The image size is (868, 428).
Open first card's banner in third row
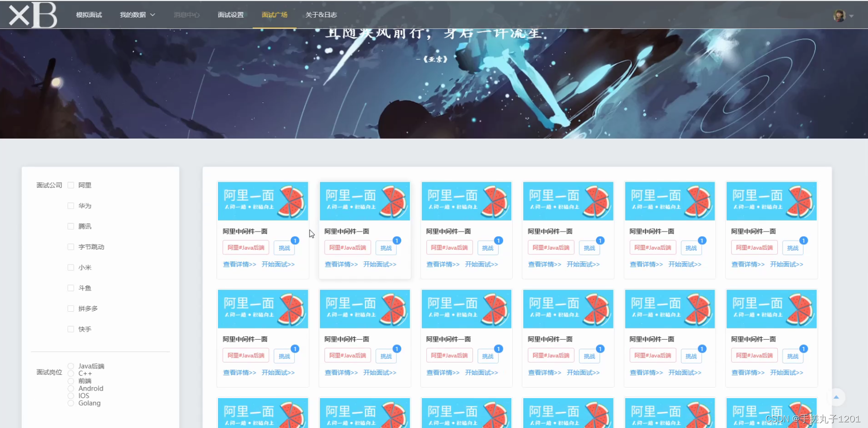coord(263,413)
